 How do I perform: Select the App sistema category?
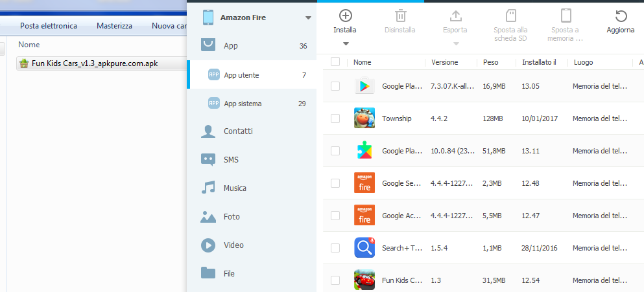pyautogui.click(x=252, y=104)
